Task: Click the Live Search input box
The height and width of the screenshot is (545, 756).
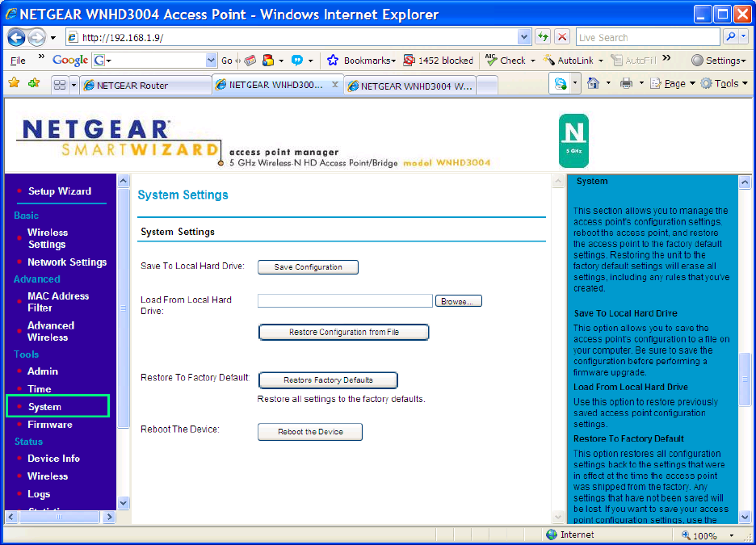Action: click(x=648, y=36)
